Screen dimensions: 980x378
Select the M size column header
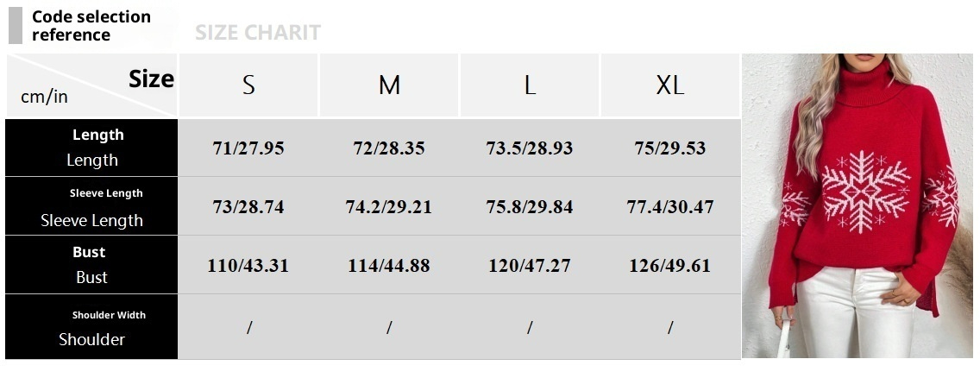[389, 85]
